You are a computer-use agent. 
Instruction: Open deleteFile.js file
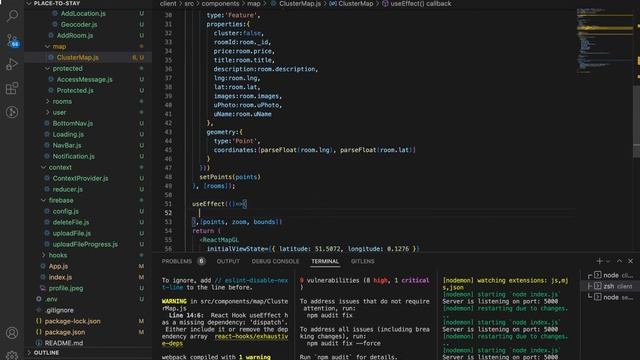[71, 222]
